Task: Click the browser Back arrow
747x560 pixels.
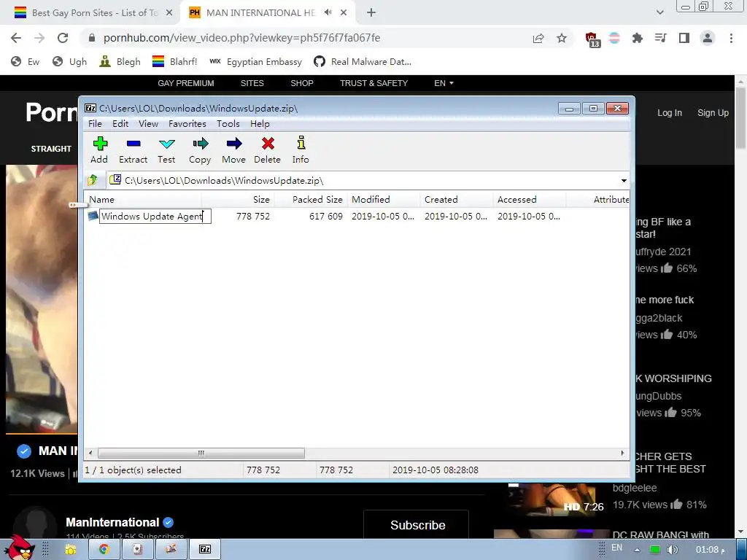Action: coord(16,38)
